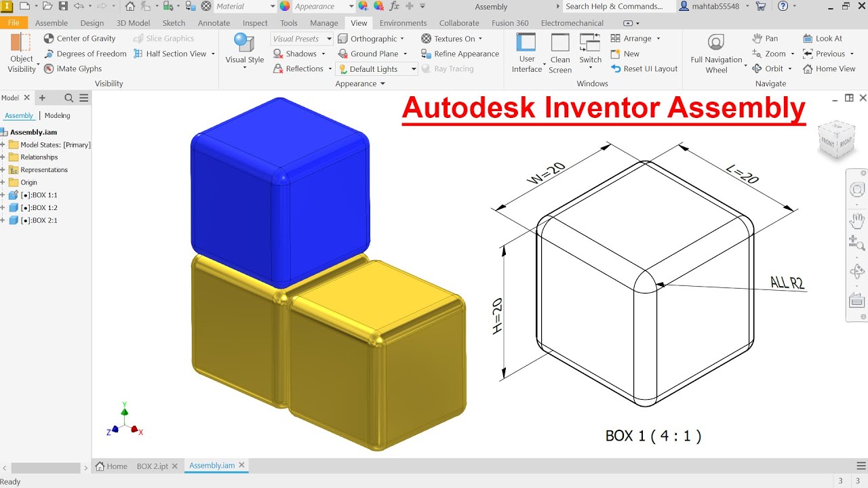Switch to the 3D Model ribbon tab
The image size is (868, 488).
tap(133, 23)
